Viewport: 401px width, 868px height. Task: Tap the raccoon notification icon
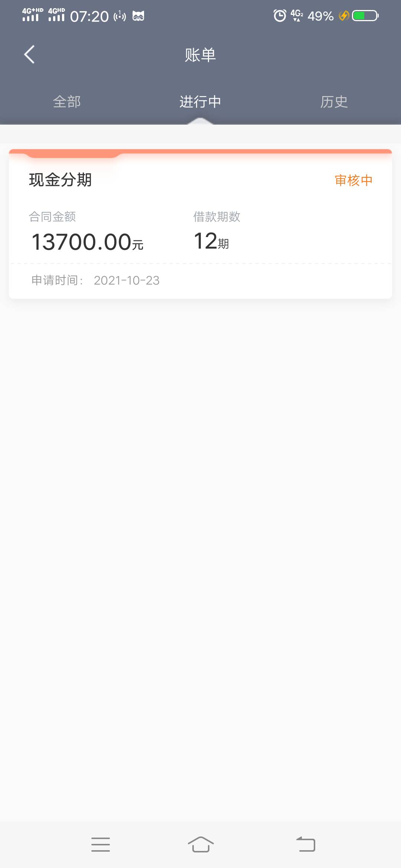coord(138,16)
